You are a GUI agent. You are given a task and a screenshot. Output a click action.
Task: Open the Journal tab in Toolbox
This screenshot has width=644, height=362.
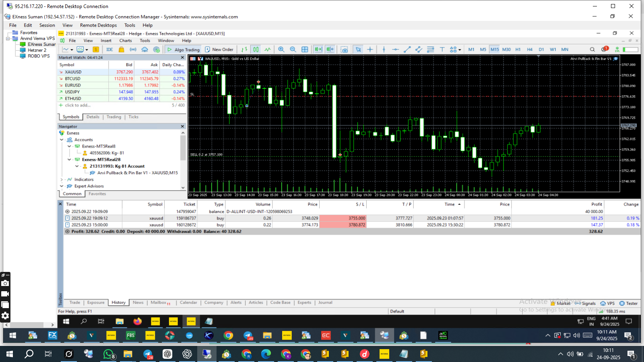325,302
